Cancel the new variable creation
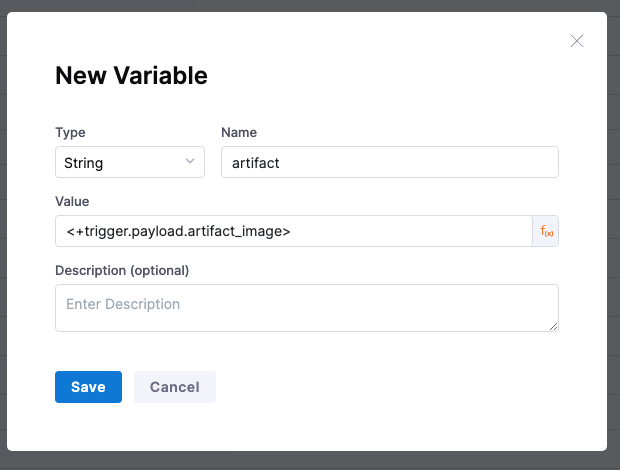This screenshot has width=620, height=470. coord(174,387)
